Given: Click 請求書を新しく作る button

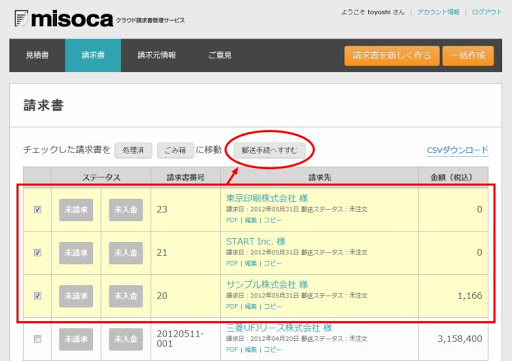Looking at the screenshot, I should 392,56.
